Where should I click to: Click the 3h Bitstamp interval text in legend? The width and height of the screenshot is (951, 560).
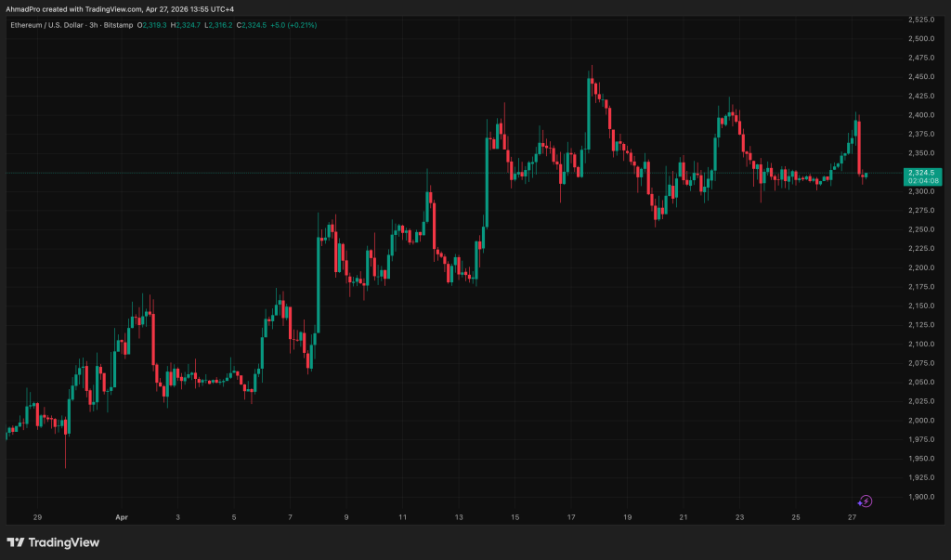click(111, 25)
